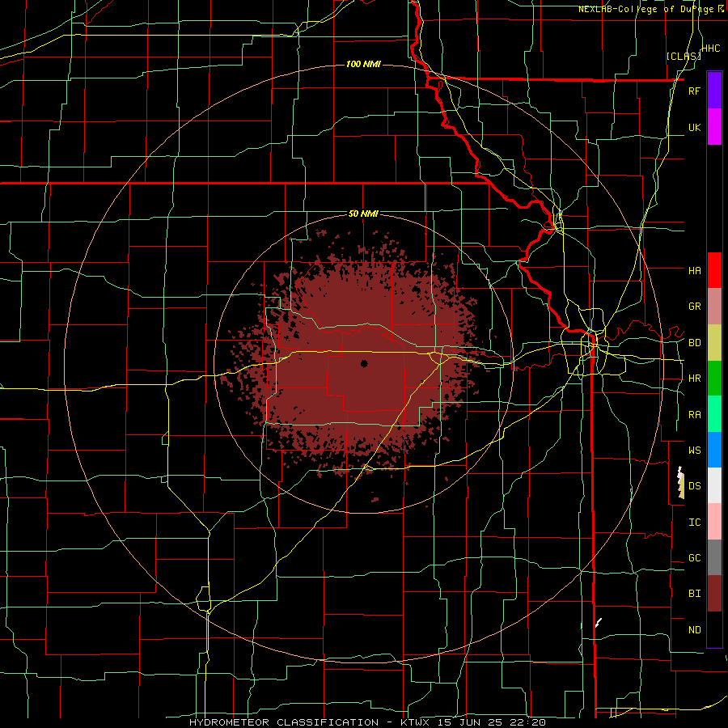Click the ND legend label
The height and width of the screenshot is (728, 728).
point(694,630)
